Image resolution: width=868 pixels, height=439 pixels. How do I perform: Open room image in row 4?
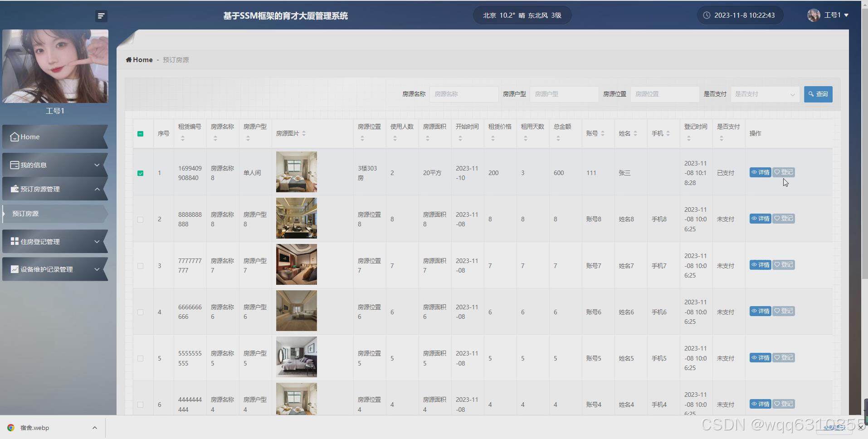tap(297, 311)
